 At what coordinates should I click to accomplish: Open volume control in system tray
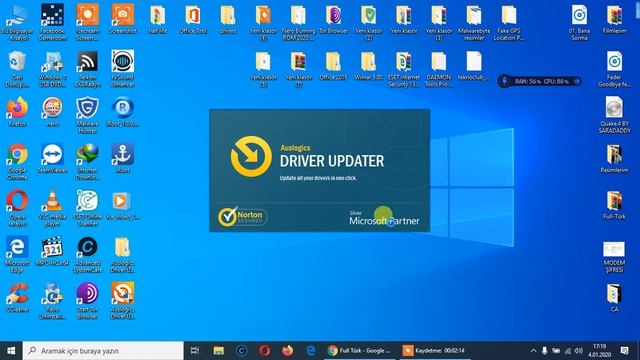tap(579, 351)
